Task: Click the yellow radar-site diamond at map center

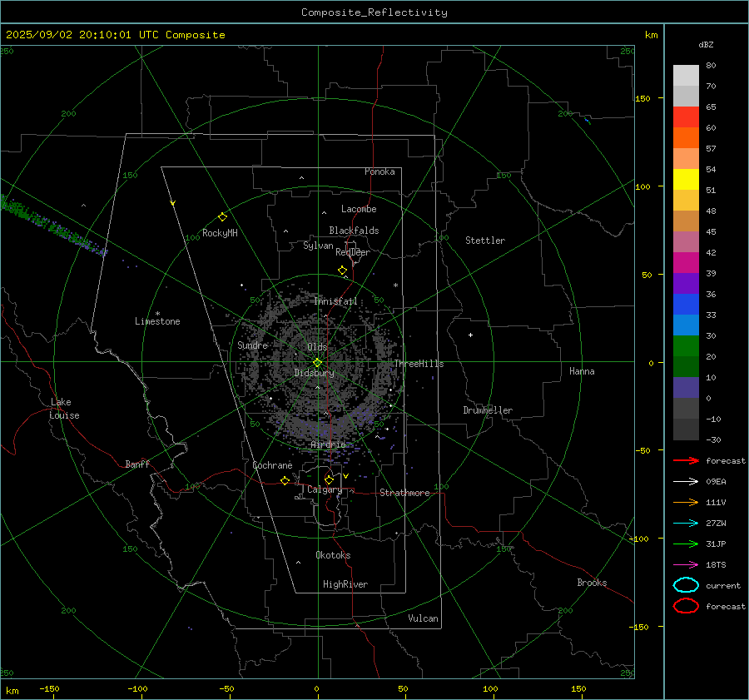Action: click(x=317, y=363)
